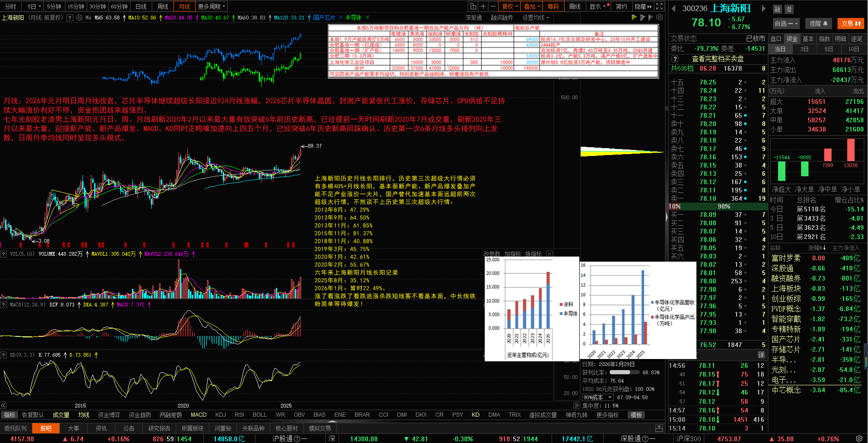Select 10日 fund flow tab
The image size is (868, 443).
point(854,49)
